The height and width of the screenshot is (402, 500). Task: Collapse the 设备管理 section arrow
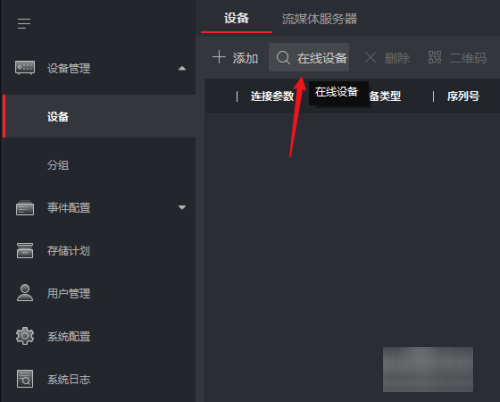182,68
